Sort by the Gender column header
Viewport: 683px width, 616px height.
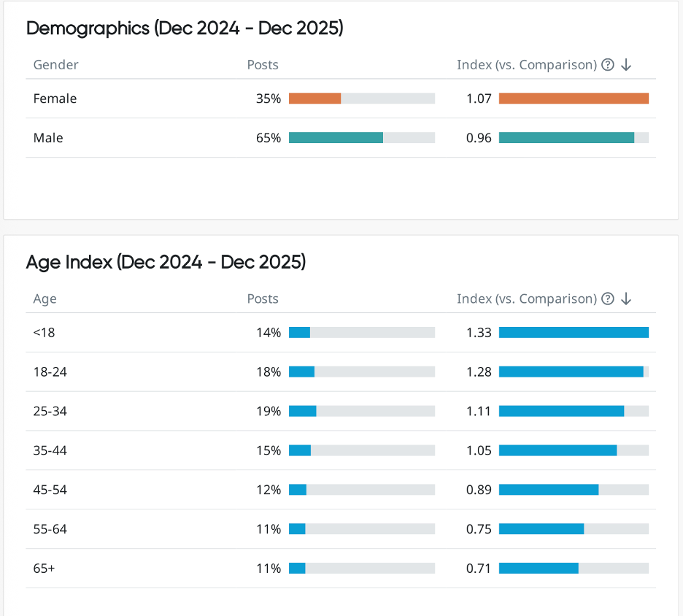pyautogui.click(x=55, y=65)
